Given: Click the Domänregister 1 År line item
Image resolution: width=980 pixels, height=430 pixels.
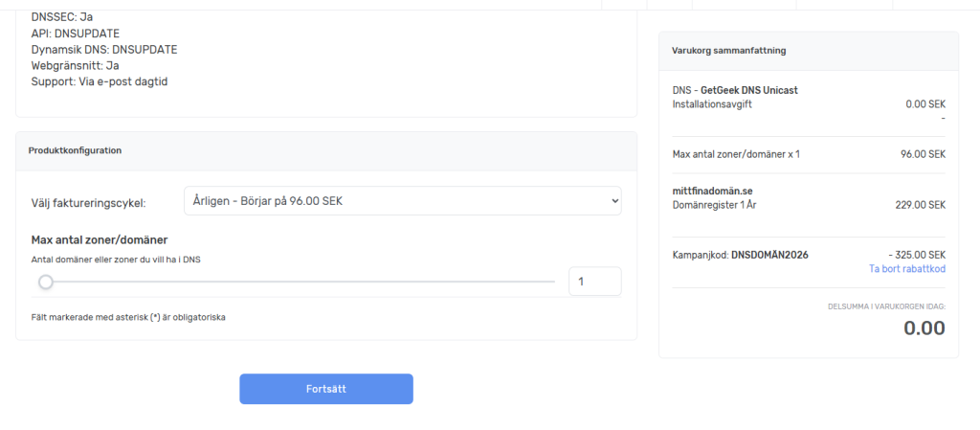Looking at the screenshot, I should [x=715, y=205].
